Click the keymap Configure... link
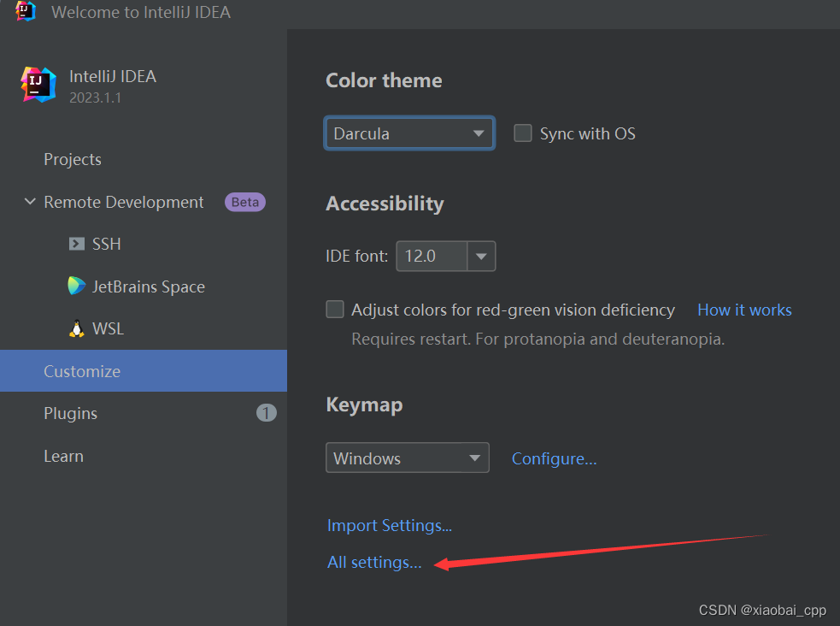The width and height of the screenshot is (840, 626). (x=554, y=458)
